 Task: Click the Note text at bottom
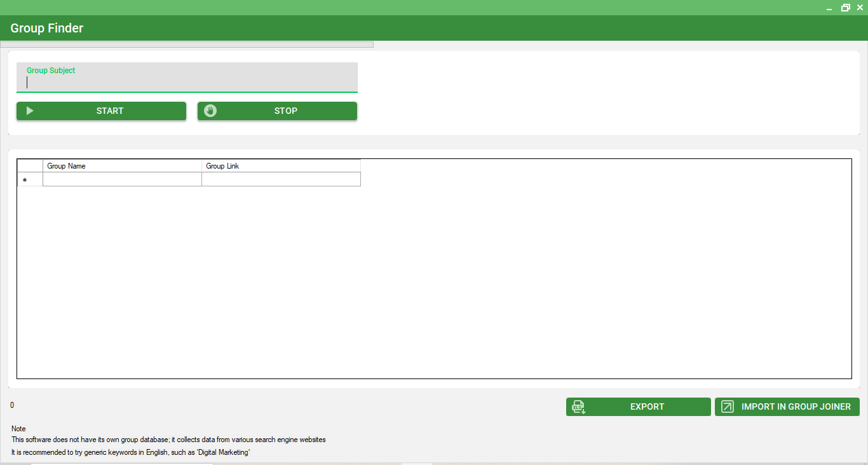pyautogui.click(x=18, y=429)
